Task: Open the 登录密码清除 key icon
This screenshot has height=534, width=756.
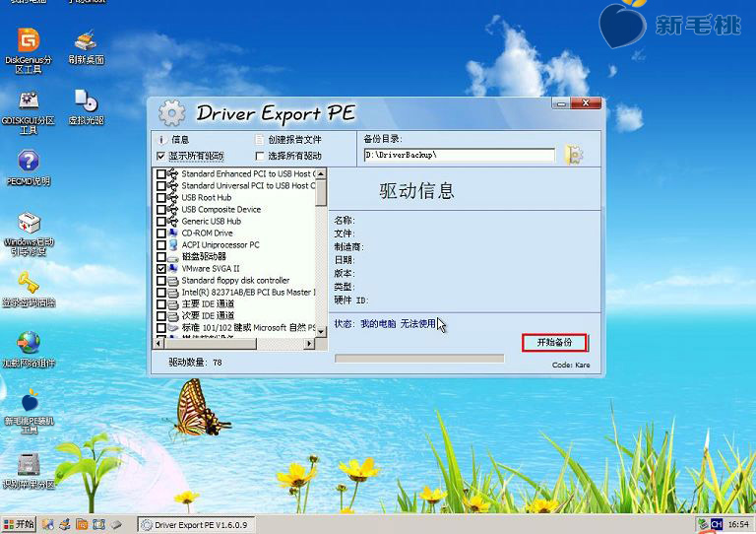Action: coord(29,290)
